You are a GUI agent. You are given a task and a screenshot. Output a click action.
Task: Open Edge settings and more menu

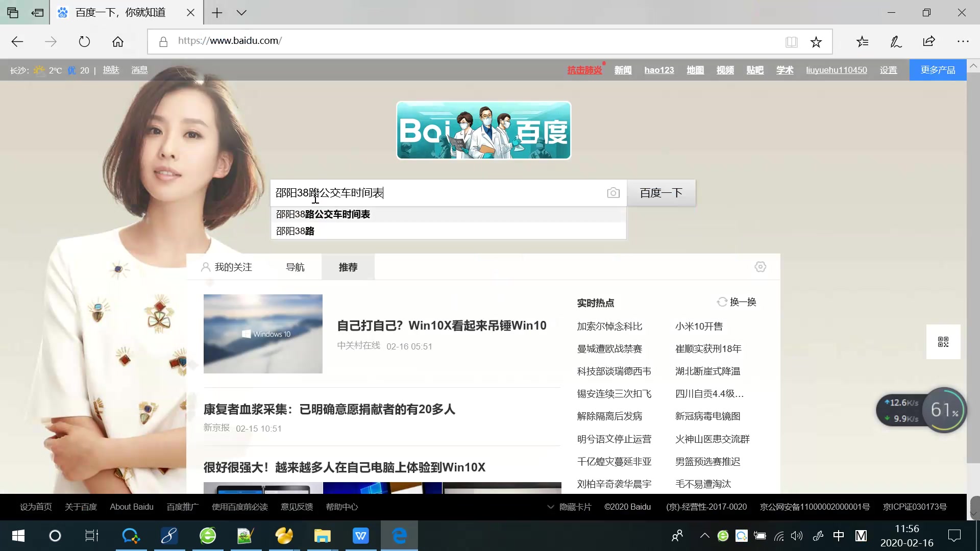[963, 42]
